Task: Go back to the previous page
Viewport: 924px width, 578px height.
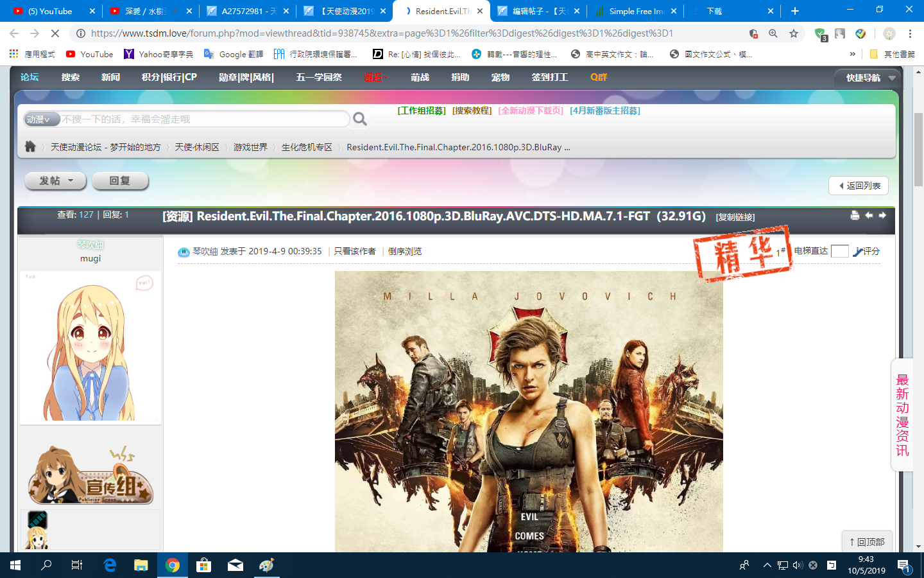Action: coord(14,33)
